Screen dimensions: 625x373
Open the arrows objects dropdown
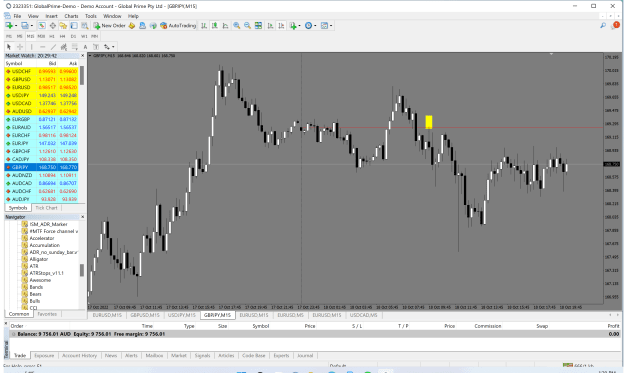108,47
